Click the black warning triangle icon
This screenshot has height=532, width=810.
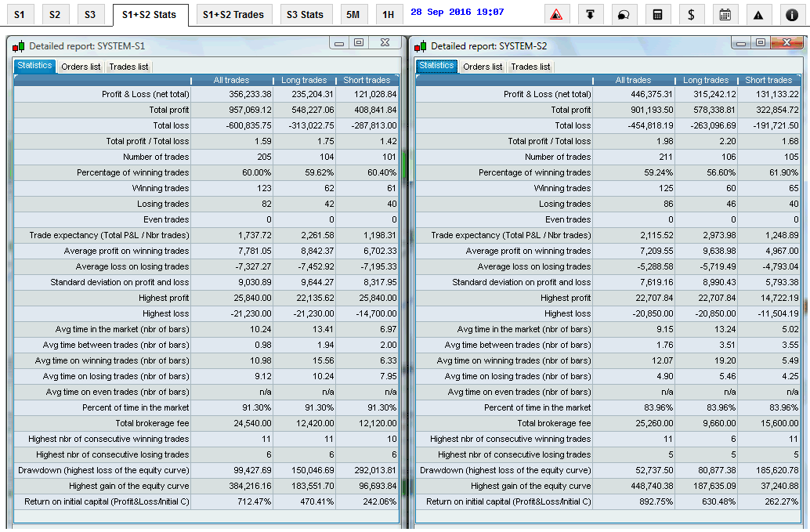point(758,14)
